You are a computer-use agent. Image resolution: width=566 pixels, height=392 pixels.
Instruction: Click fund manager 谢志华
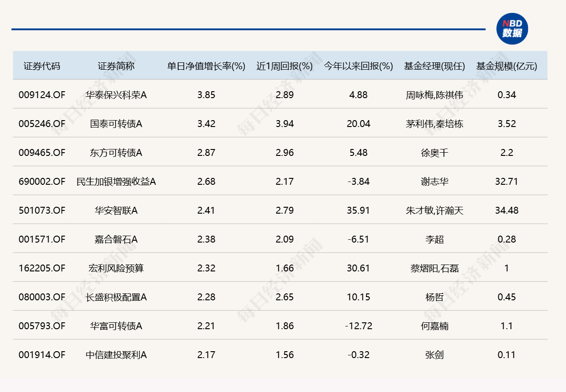point(434,182)
